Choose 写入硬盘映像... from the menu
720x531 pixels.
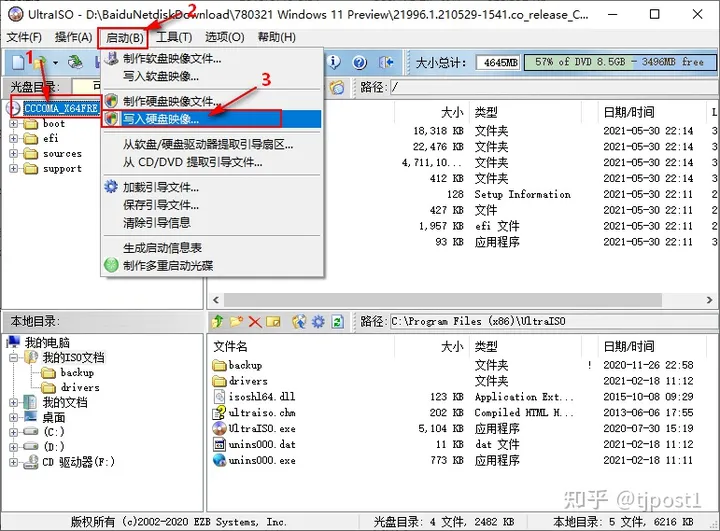click(212, 119)
